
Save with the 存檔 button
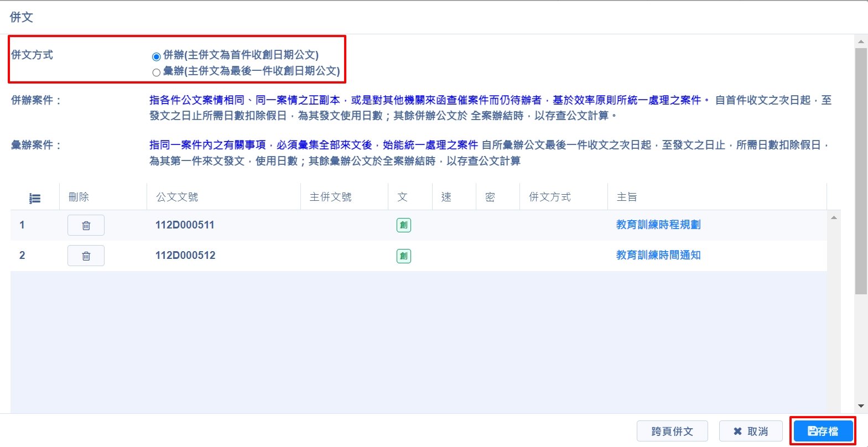coord(823,431)
